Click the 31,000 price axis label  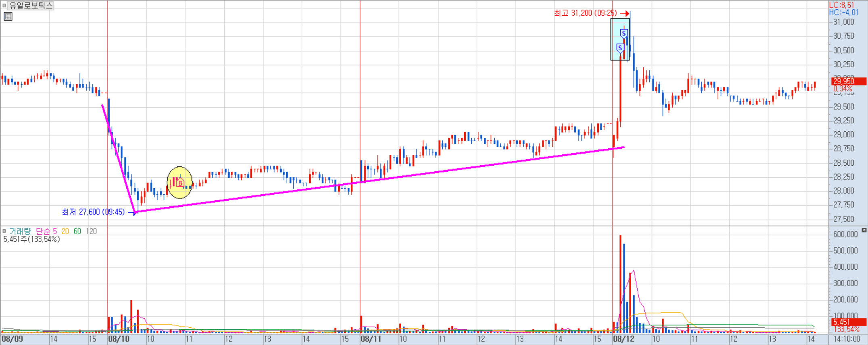coord(844,22)
